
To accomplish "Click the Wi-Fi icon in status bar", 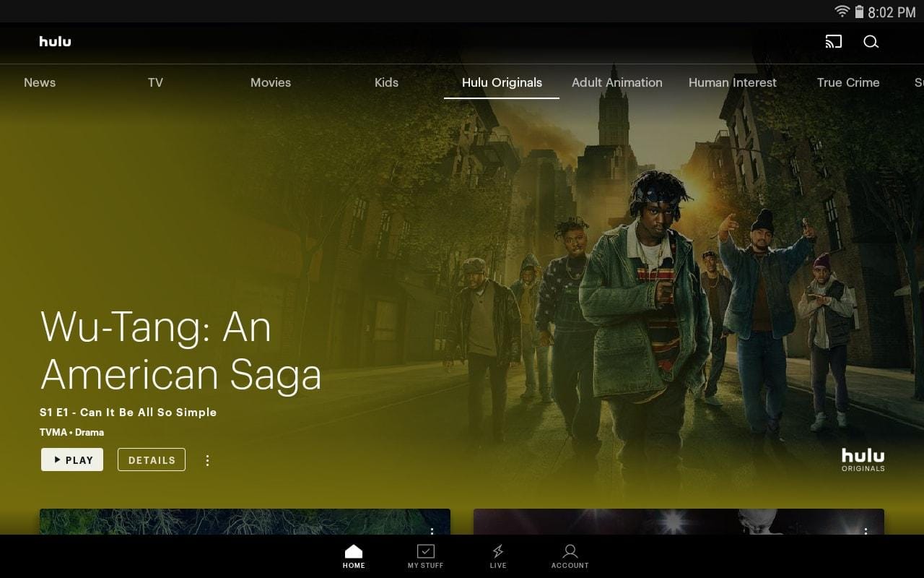I will pyautogui.click(x=842, y=12).
